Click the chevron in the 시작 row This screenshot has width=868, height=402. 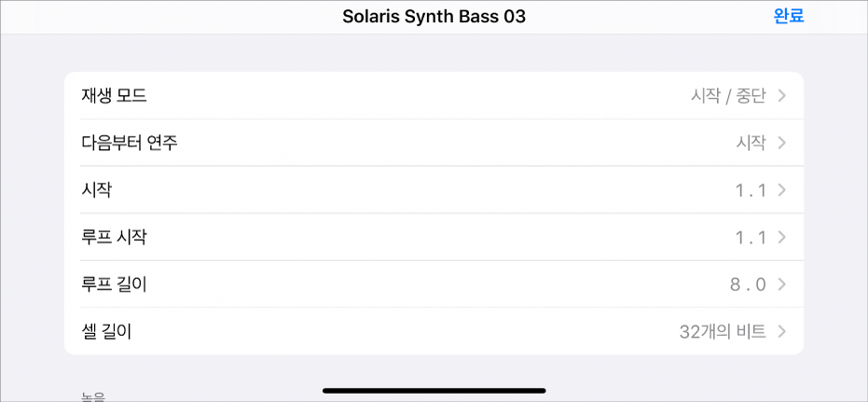click(782, 190)
